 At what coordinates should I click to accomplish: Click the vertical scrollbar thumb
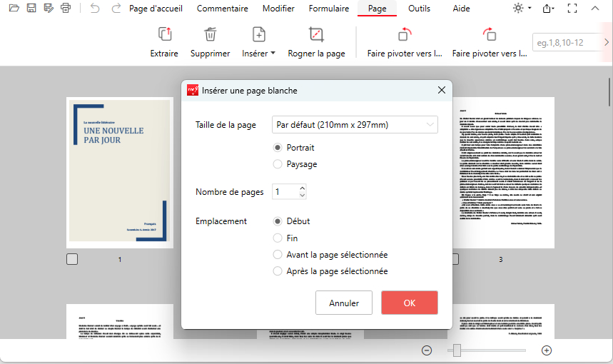click(x=609, y=92)
